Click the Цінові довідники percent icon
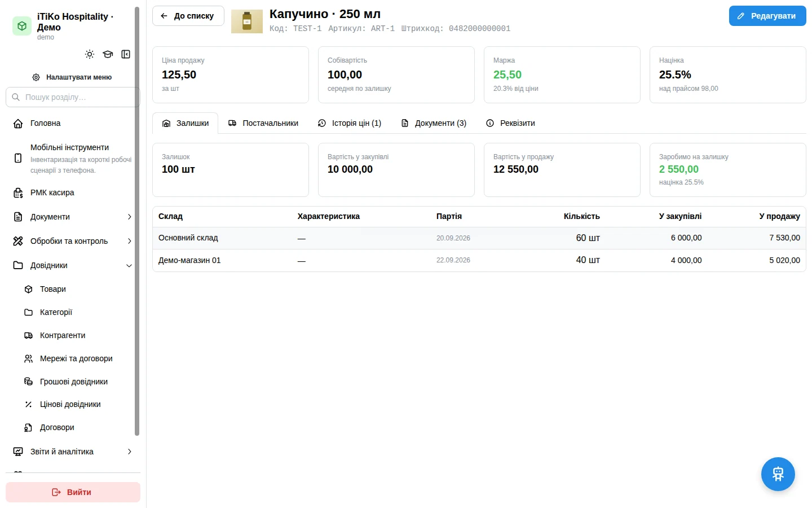 pos(28,404)
